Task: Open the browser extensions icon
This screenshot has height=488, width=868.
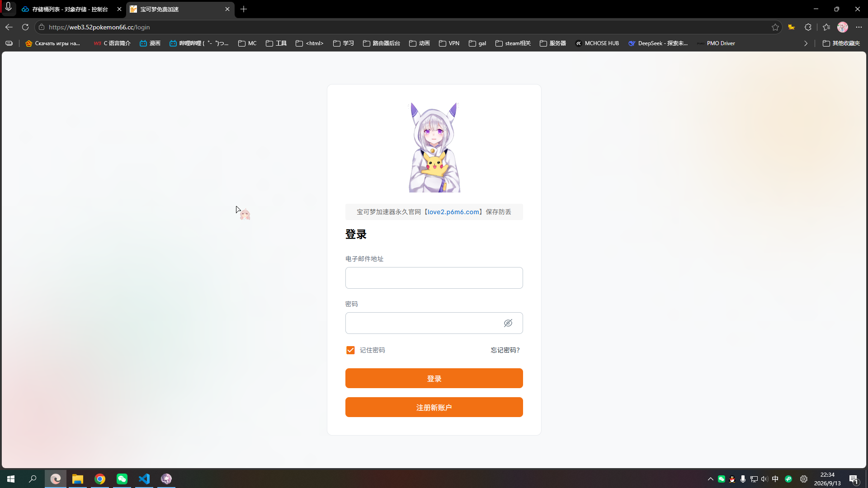Action: click(808, 27)
